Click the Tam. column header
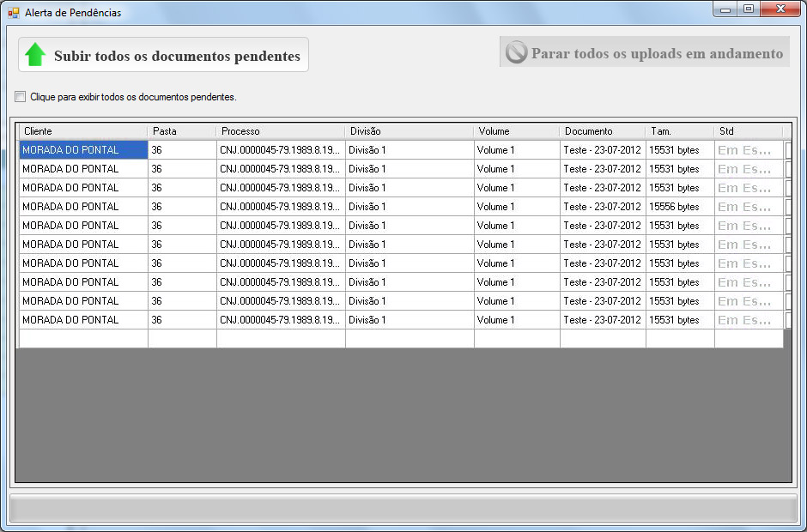Viewport: 807px width, 532px height. (679, 131)
